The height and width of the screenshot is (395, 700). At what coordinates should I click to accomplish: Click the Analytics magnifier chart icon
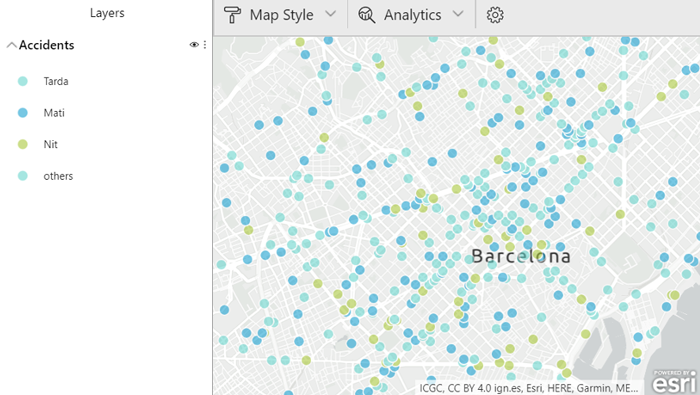click(x=367, y=15)
